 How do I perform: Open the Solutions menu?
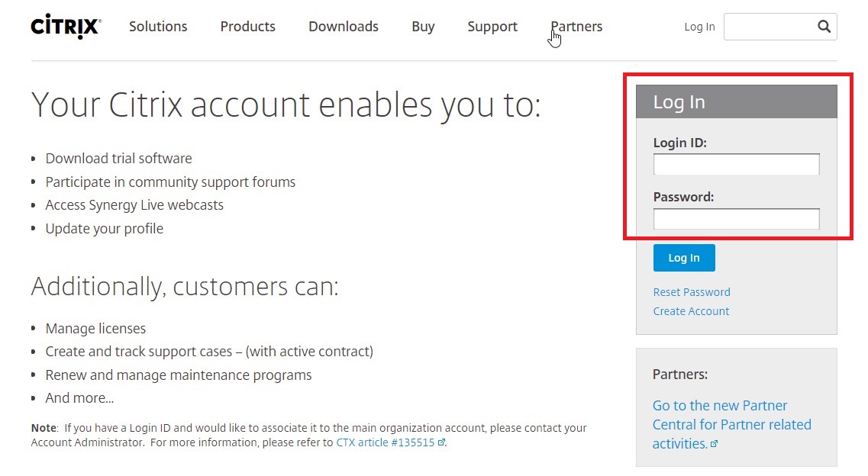[x=158, y=27]
